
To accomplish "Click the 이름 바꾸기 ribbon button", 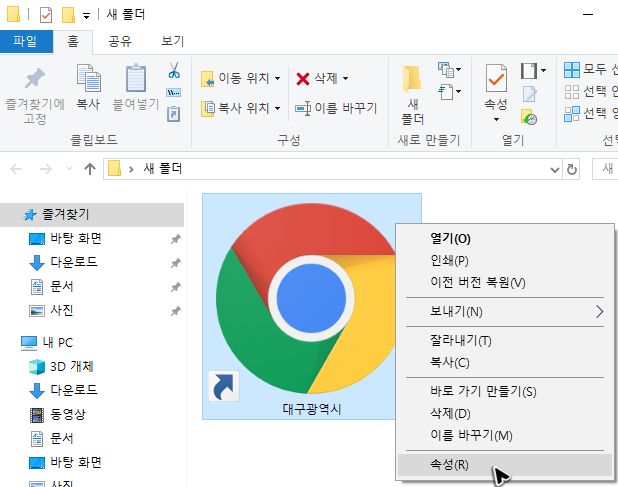I will (336, 108).
